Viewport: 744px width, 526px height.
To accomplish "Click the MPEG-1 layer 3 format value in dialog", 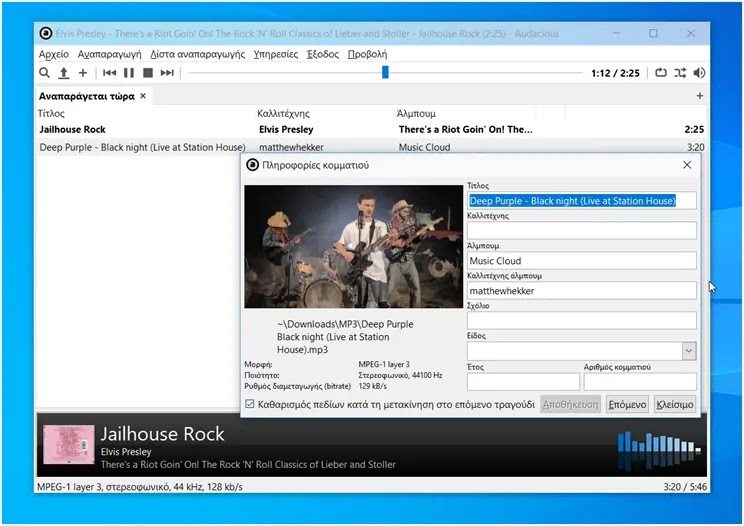I will 384,364.
